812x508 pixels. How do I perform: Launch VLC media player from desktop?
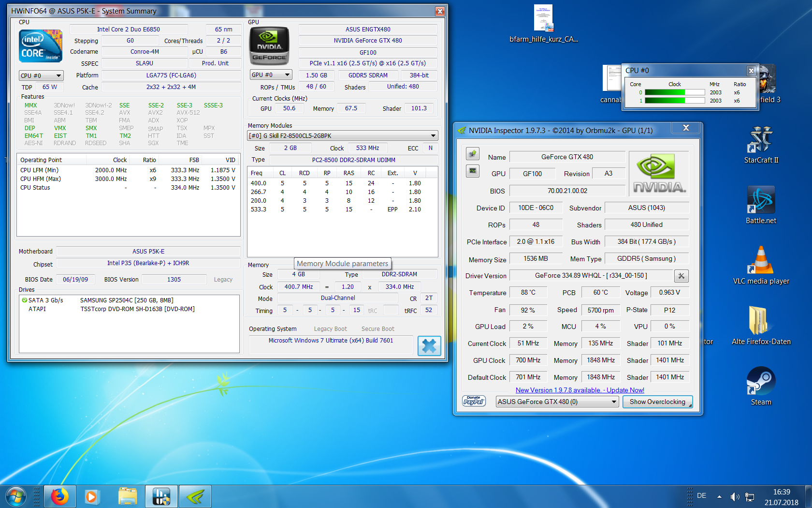761,266
